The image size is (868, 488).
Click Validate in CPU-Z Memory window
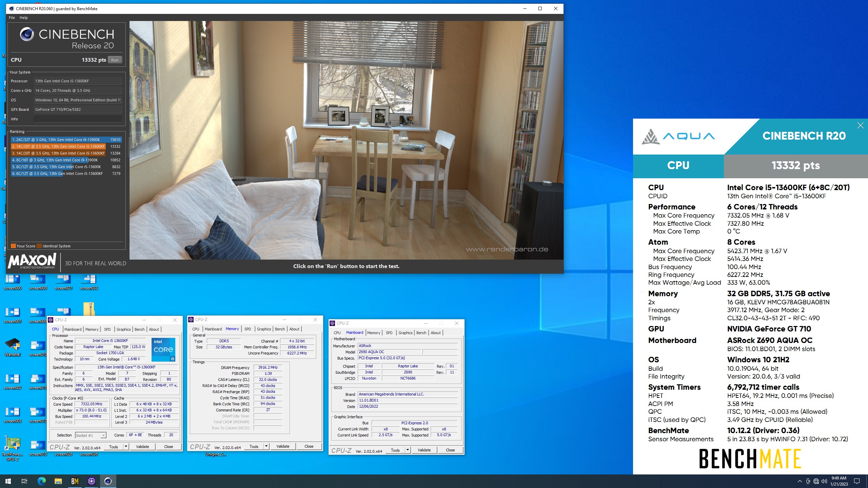coord(283,446)
